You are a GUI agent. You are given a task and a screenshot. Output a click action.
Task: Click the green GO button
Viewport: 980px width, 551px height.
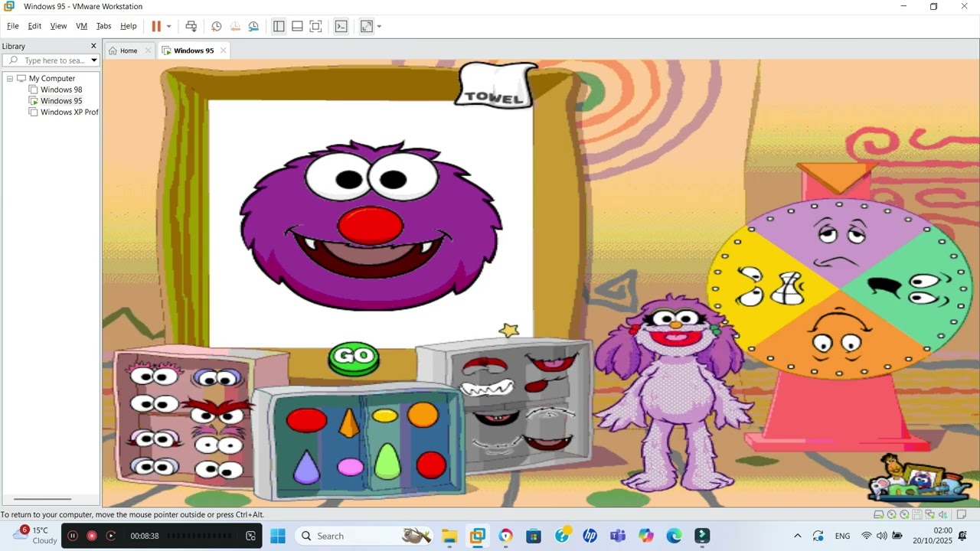pos(354,357)
